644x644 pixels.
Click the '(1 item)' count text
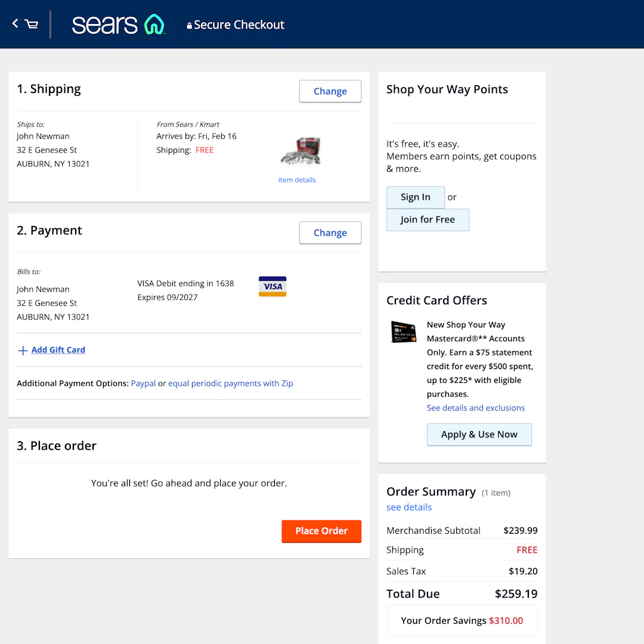click(x=496, y=493)
